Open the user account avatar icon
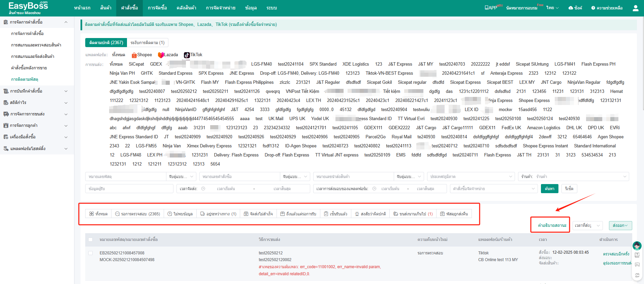644x284 pixels. [635, 8]
